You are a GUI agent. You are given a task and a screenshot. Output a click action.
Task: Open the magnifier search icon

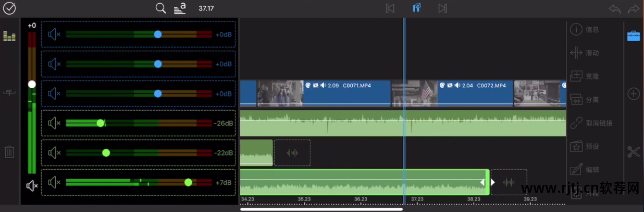click(161, 8)
